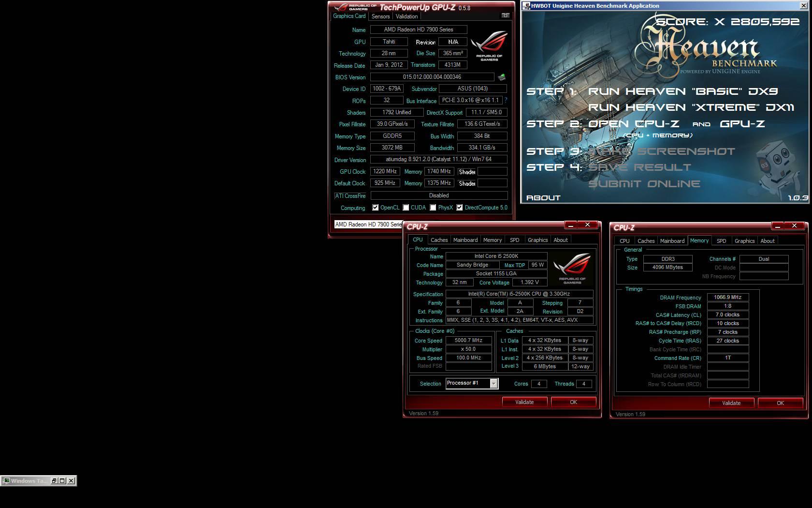Switch to GPU-Z Sensors tab
Screen dimensions: 812x508
point(380,16)
